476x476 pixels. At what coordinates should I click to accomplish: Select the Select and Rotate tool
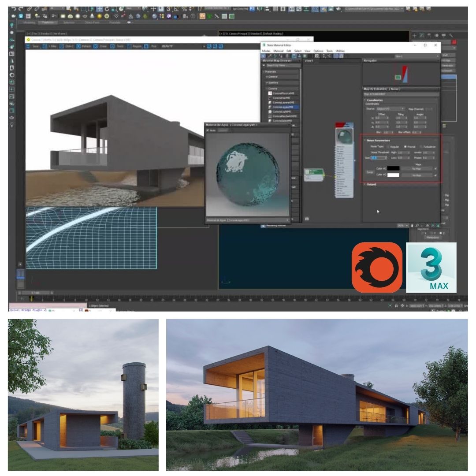coord(106,9)
